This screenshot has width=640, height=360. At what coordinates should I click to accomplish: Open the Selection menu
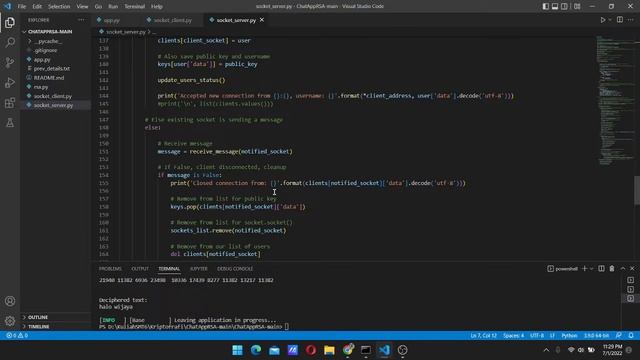[x=59, y=7]
